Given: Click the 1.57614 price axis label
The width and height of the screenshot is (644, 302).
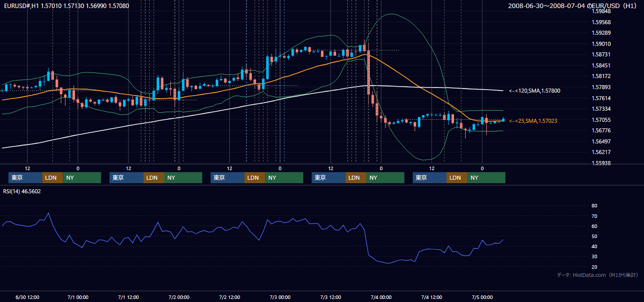Looking at the screenshot, I should (601, 98).
